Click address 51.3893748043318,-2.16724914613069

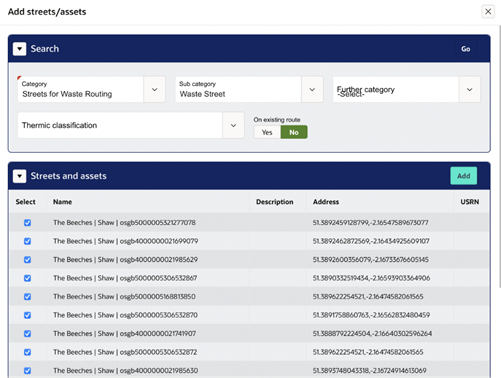[369, 371]
